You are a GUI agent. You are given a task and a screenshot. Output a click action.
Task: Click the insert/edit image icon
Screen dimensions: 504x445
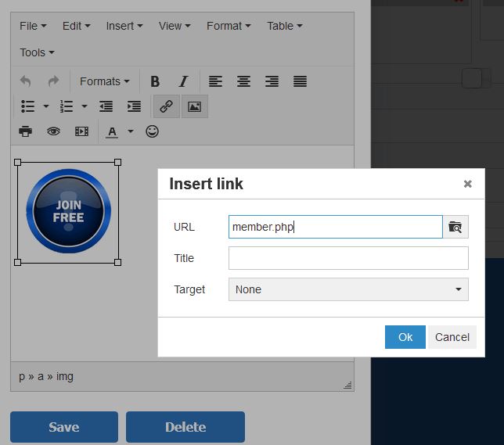point(194,106)
